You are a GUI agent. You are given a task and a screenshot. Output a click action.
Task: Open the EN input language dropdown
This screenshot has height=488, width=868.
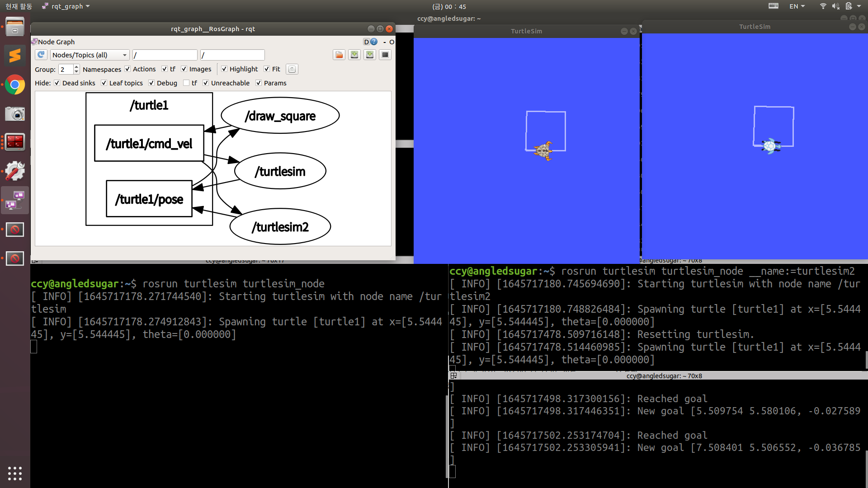(797, 6)
